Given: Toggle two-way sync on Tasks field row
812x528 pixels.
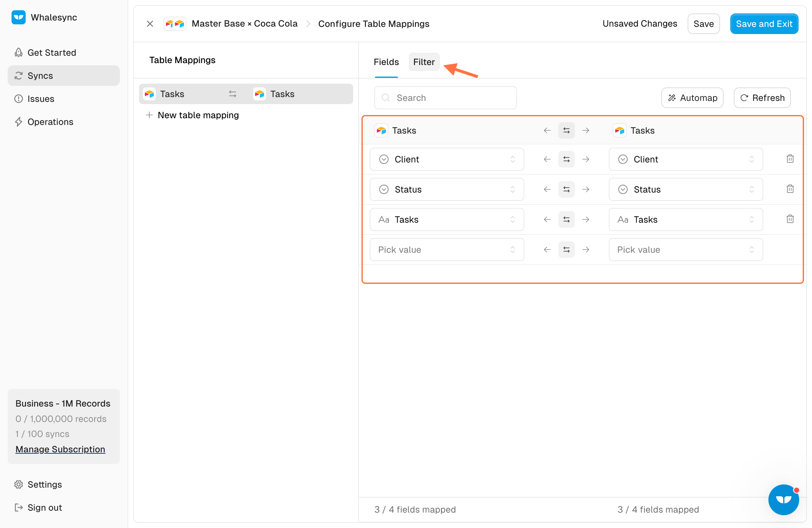Looking at the screenshot, I should point(566,219).
